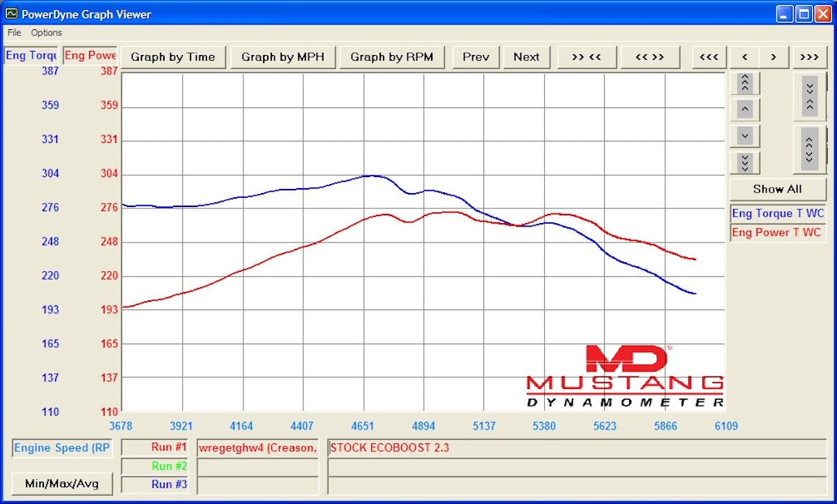Click the vertical compress button (chevrons pointing inward)
The height and width of the screenshot is (504, 837).
pos(809,95)
